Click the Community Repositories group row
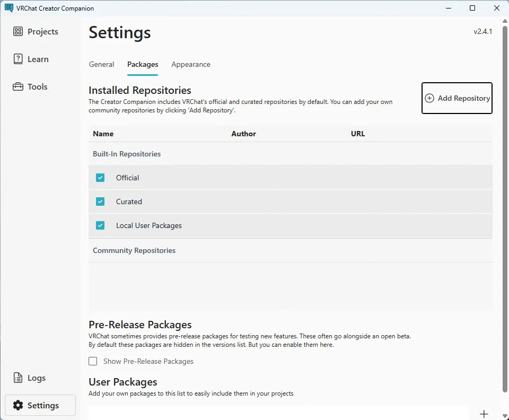Image resolution: width=509 pixels, height=420 pixels. coord(290,250)
